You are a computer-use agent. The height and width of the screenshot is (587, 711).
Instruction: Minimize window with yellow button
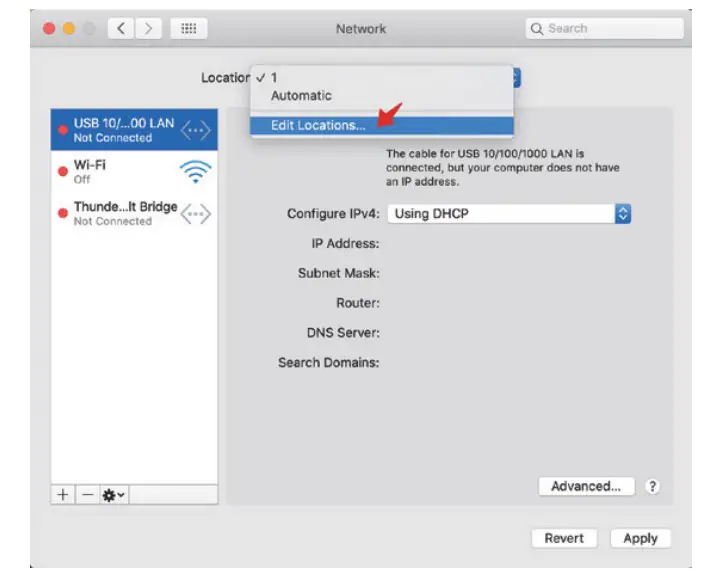pyautogui.click(x=69, y=29)
